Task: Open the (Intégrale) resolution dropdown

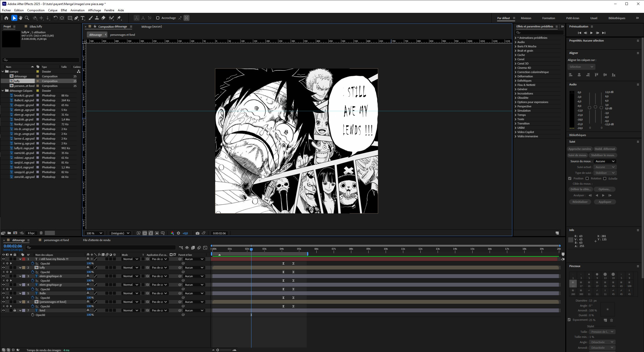Action: click(x=120, y=233)
